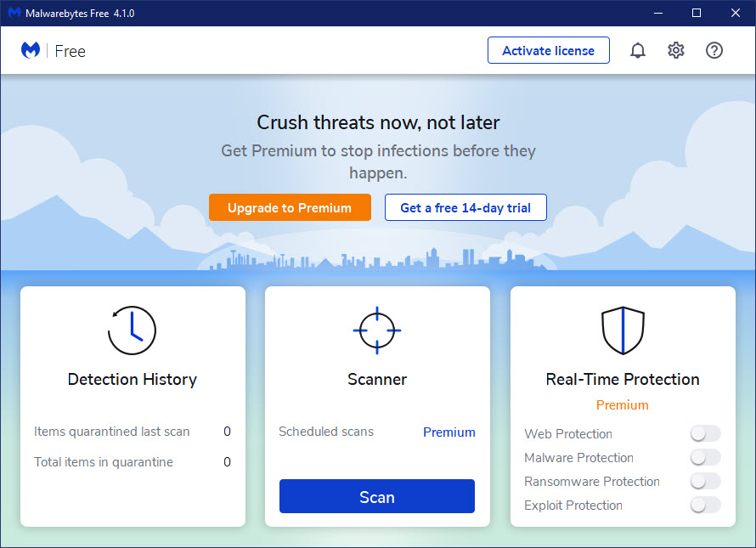Click the Real-Time Protection shield icon
The image size is (756, 548).
coord(623,330)
